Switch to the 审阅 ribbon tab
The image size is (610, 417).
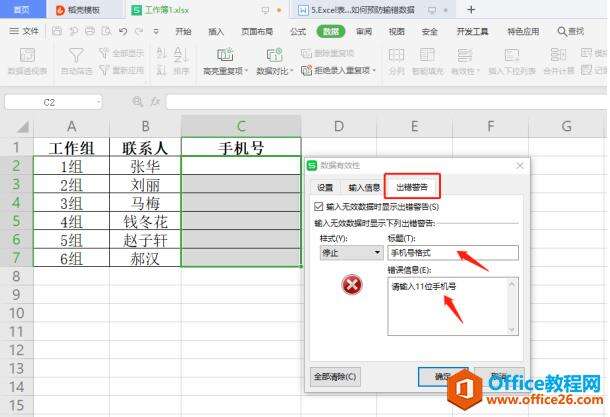(x=364, y=32)
